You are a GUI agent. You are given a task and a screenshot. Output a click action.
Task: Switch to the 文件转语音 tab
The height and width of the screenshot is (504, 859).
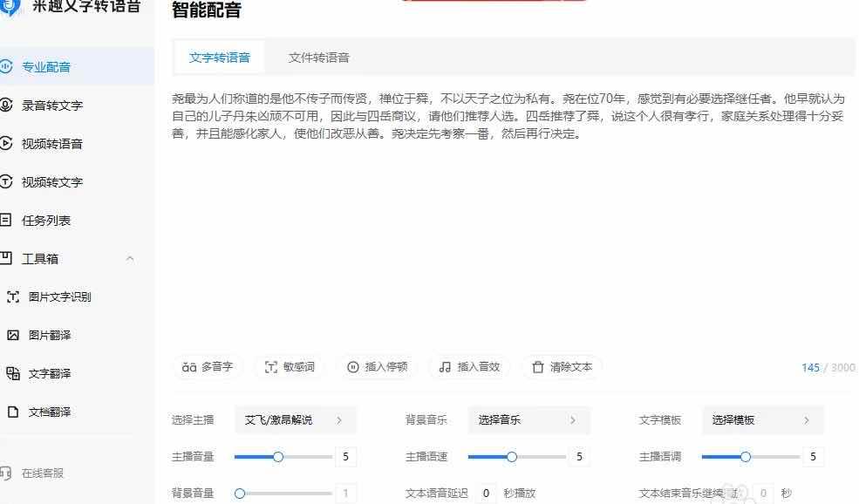tap(319, 56)
